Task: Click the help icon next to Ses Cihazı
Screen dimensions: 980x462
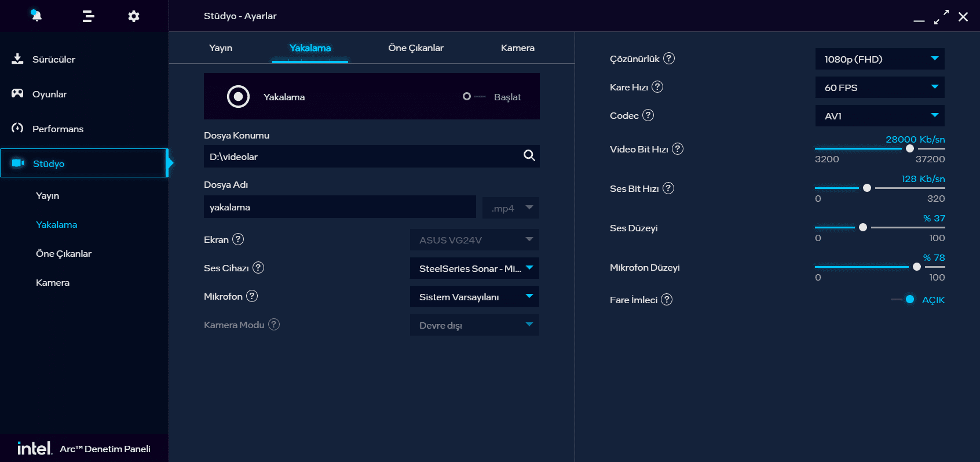Action: click(x=258, y=268)
